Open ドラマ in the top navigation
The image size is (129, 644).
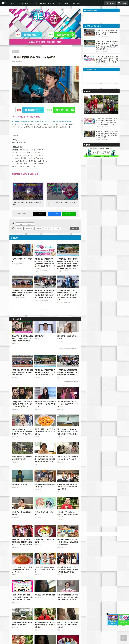pos(13,3)
